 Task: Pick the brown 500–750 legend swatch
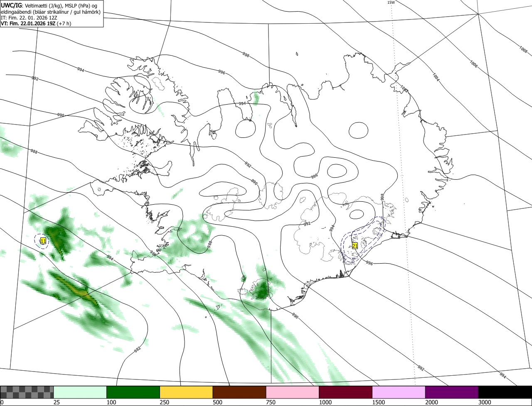pos(239,392)
